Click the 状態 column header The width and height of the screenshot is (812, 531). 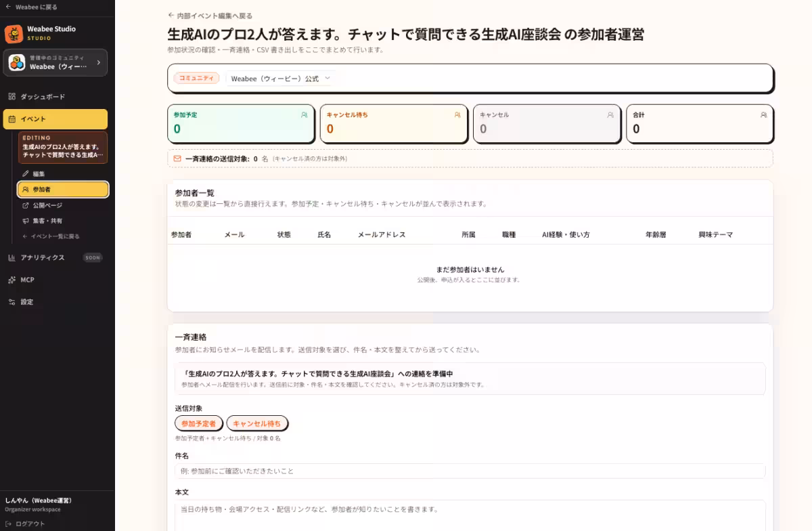click(284, 234)
